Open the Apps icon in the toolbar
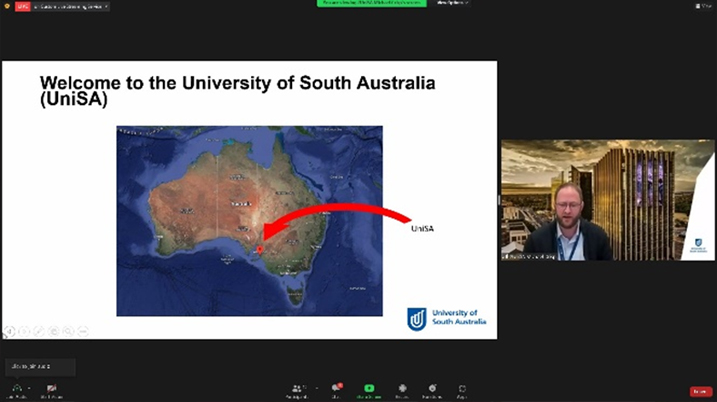 (462, 388)
